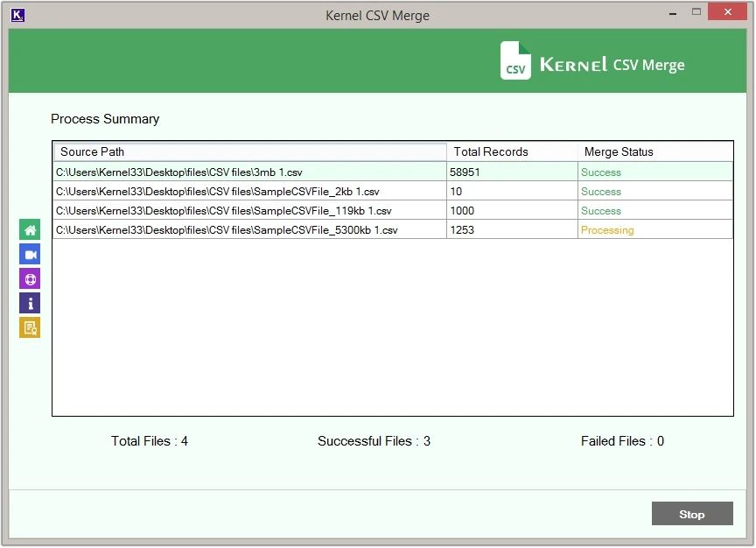Open the support lifebuoy icon
This screenshot has width=756, height=548.
[30, 279]
